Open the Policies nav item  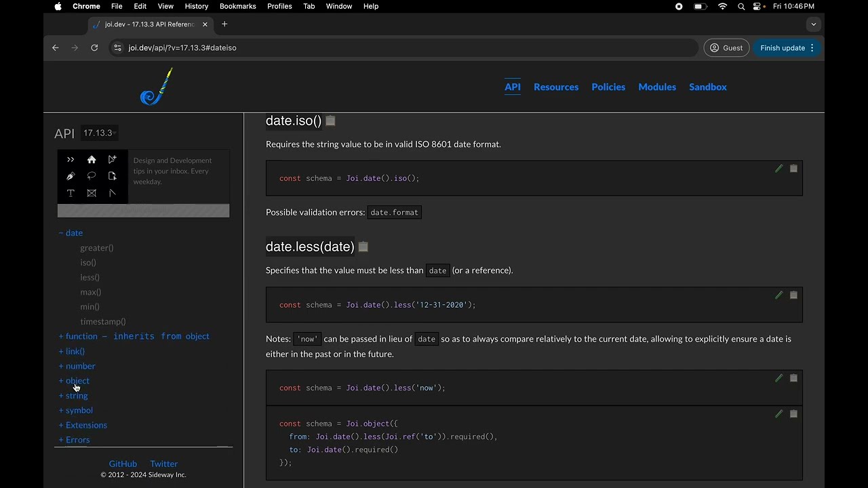pos(608,87)
